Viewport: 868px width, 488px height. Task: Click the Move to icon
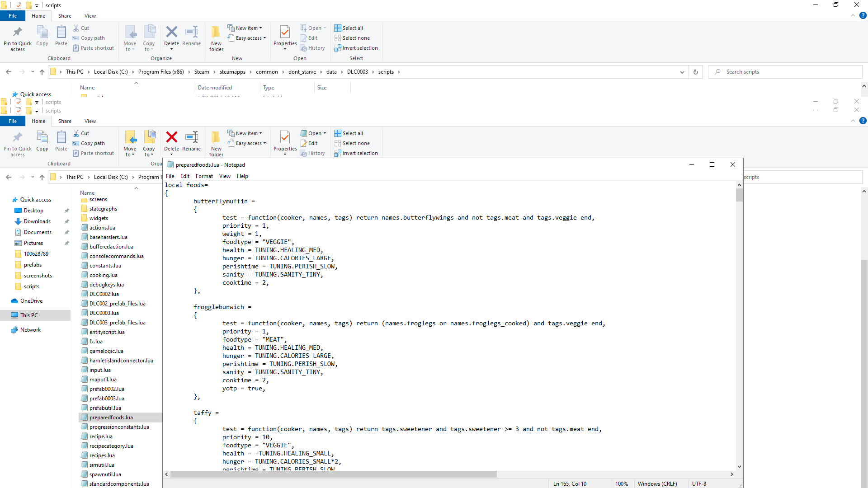pyautogui.click(x=130, y=137)
